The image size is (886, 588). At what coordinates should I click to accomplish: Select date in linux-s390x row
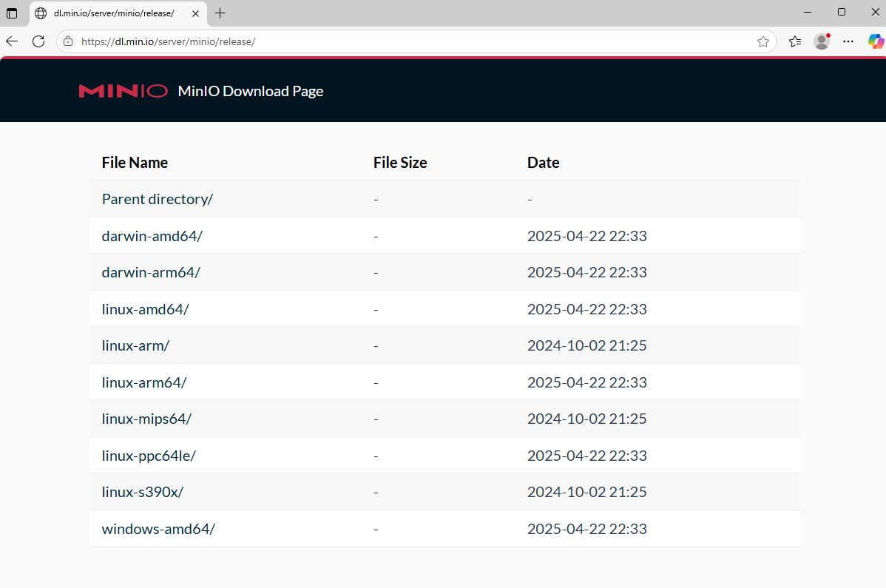coord(587,492)
